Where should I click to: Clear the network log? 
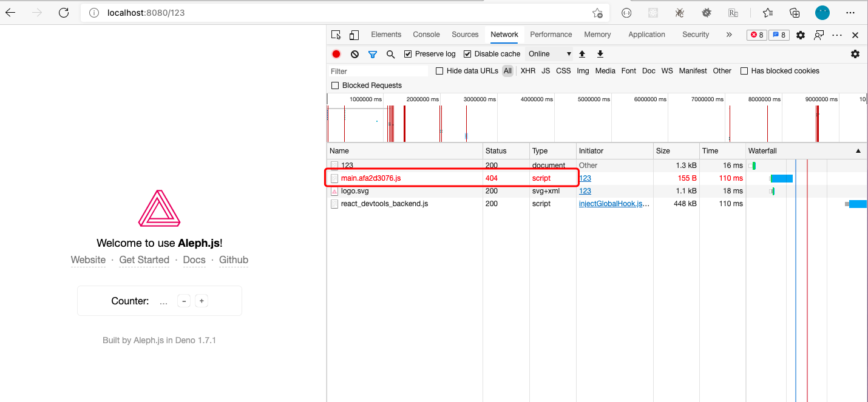[354, 54]
